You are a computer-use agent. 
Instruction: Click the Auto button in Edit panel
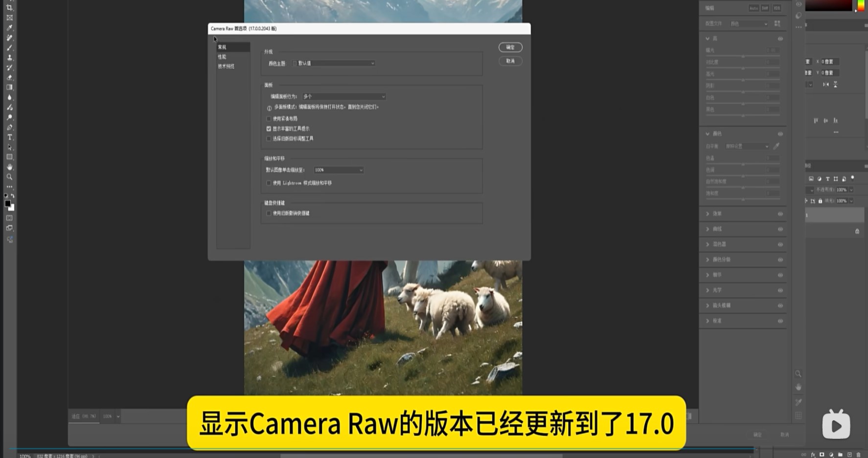tap(754, 8)
